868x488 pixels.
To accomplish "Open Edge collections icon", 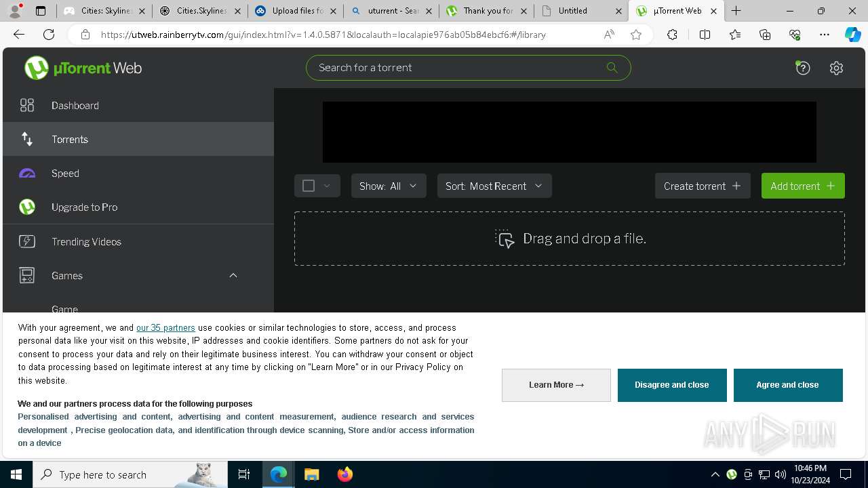I will [x=765, y=35].
